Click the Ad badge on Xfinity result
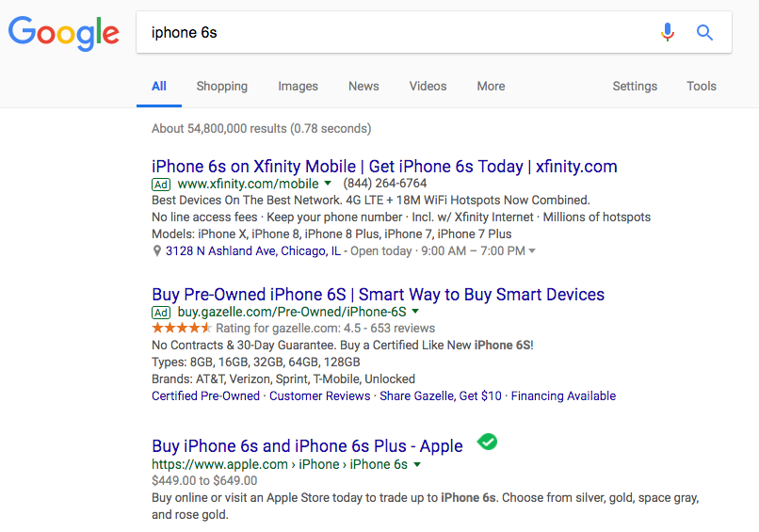Viewport: 759px width, 532px height. pyautogui.click(x=161, y=185)
